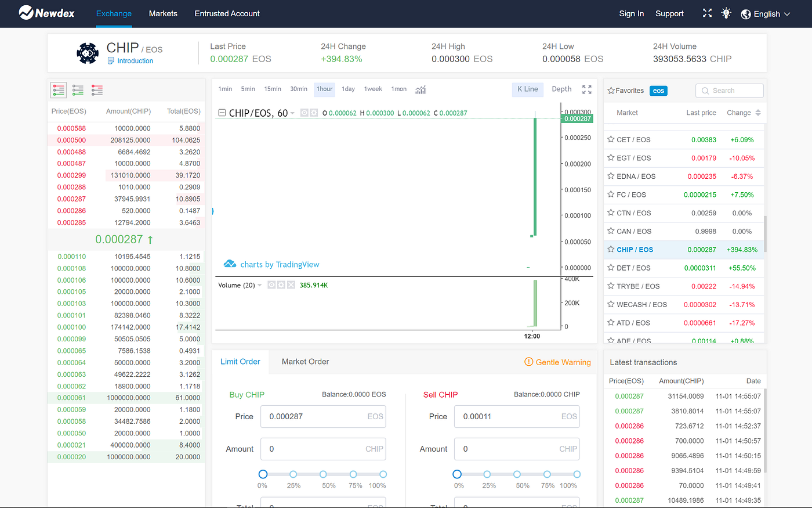Open the Volume (20) legend dropdown arrow
The image size is (812, 508).
(x=260, y=285)
